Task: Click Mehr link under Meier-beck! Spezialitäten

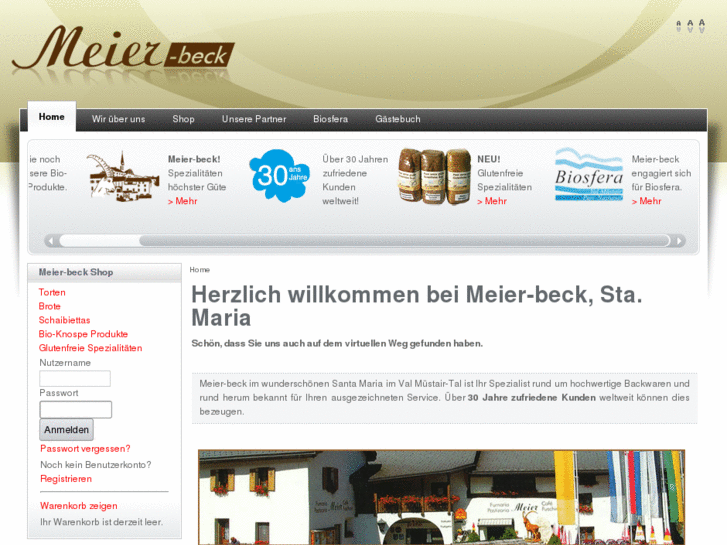Action: [x=183, y=201]
